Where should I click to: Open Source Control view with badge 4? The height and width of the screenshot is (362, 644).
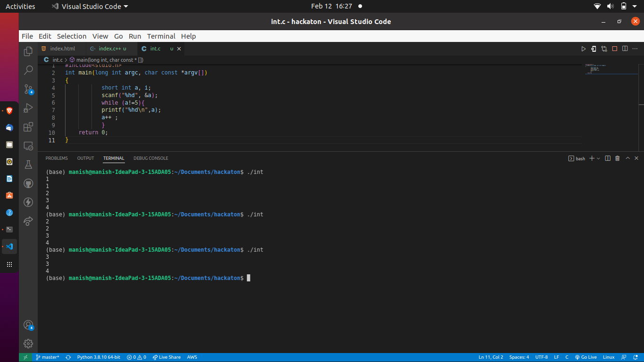click(28, 89)
